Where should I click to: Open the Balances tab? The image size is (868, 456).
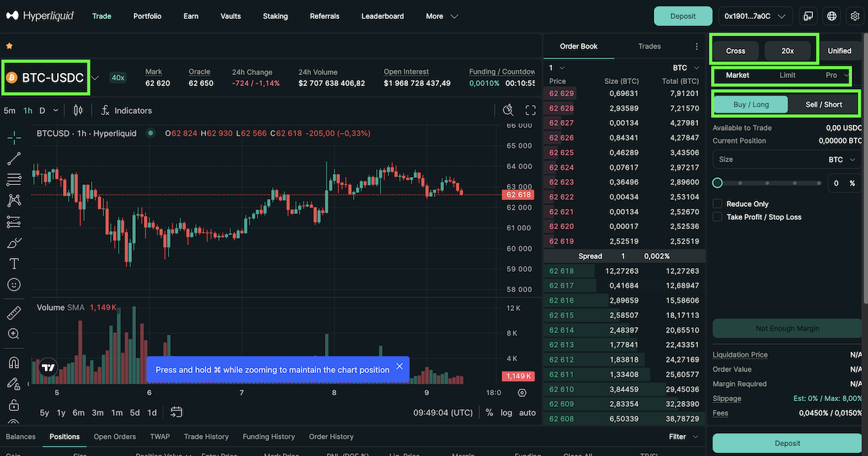click(20, 436)
